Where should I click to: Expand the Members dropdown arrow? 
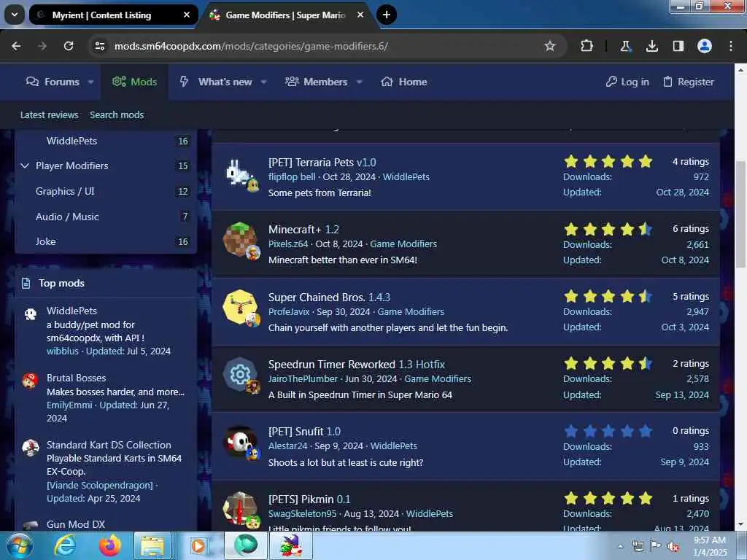359,82
